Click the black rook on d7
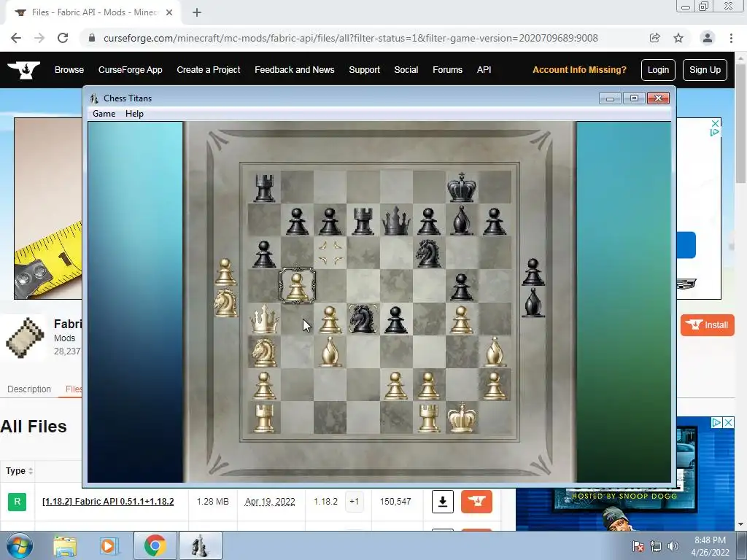 point(363,221)
